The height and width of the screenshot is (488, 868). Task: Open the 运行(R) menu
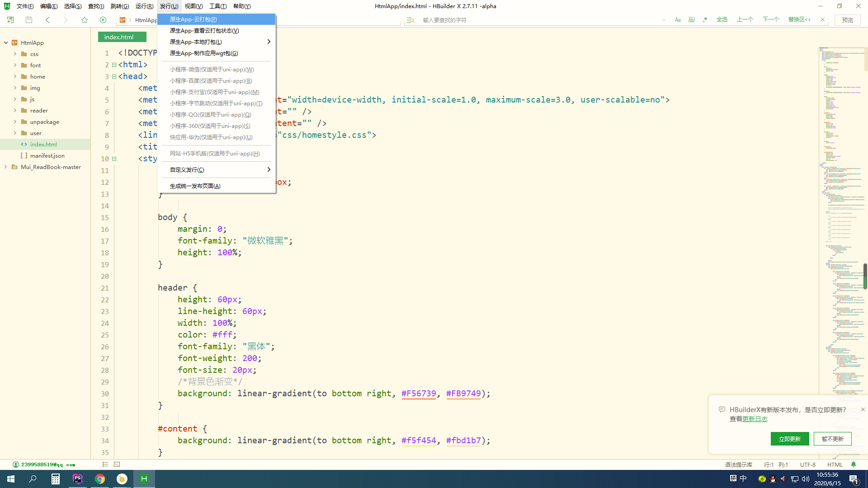pos(144,6)
